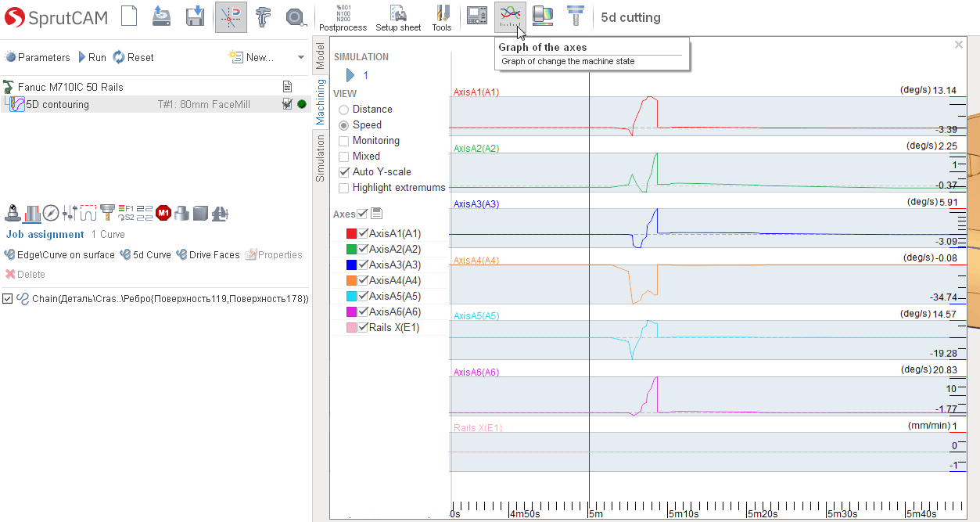Click the rainbow color map icon

point(543,15)
